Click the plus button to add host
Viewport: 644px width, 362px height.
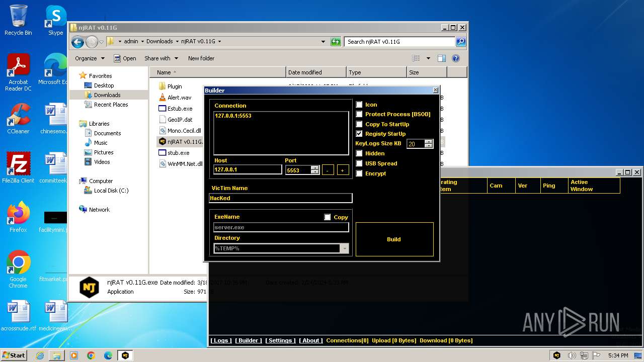coord(343,170)
